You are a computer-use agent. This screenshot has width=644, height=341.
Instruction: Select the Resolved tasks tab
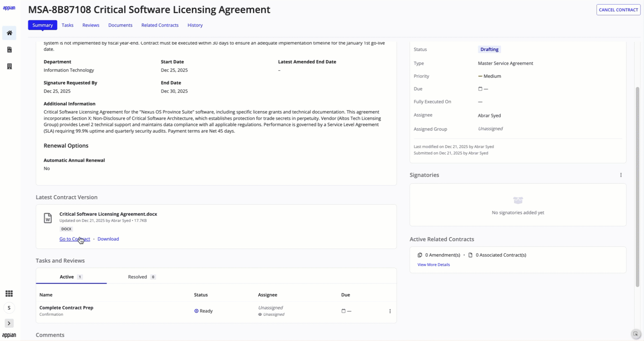pos(142,277)
